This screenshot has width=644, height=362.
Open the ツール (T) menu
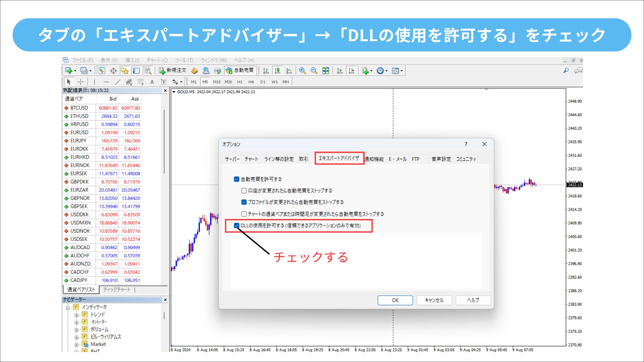[x=184, y=60]
